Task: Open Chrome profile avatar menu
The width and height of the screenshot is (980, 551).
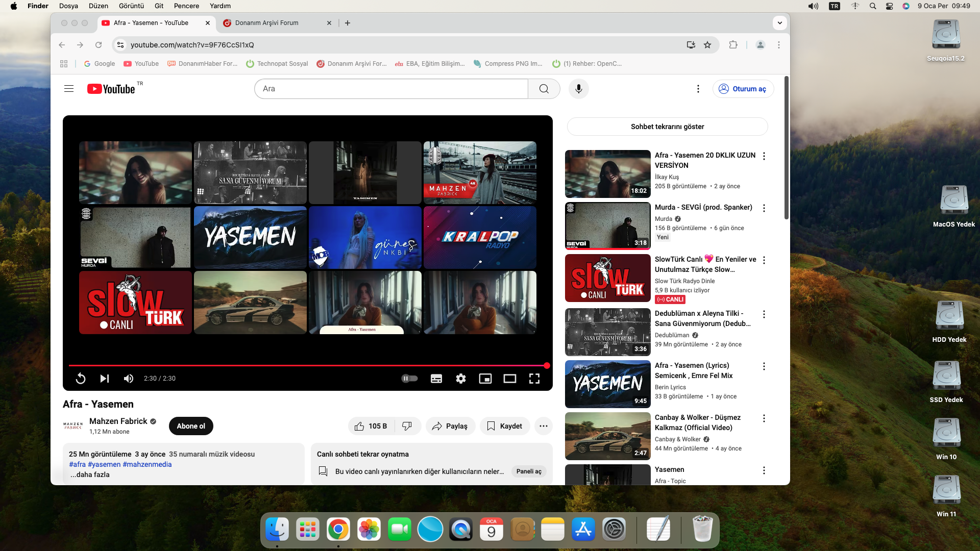Action: pyautogui.click(x=760, y=45)
